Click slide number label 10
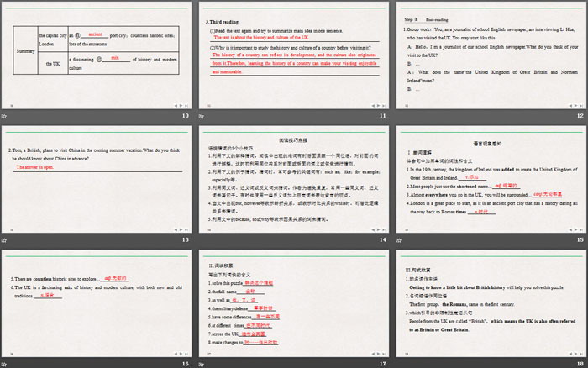The image size is (588, 368). pos(186,116)
